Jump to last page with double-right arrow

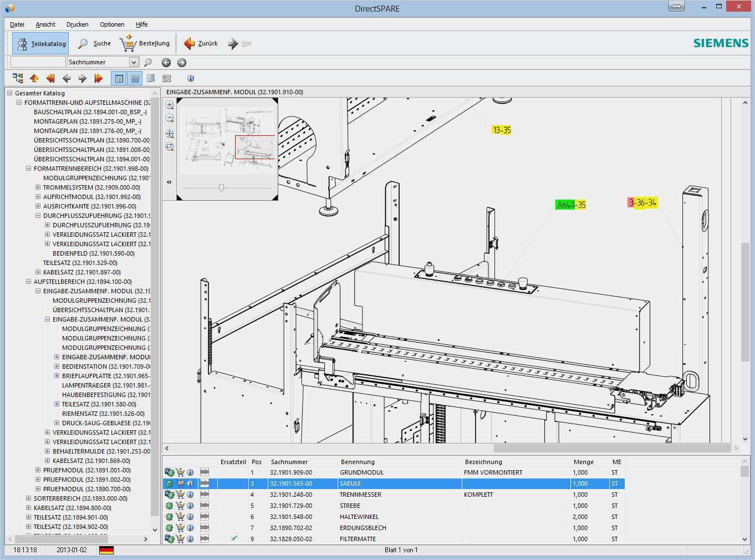[x=99, y=78]
